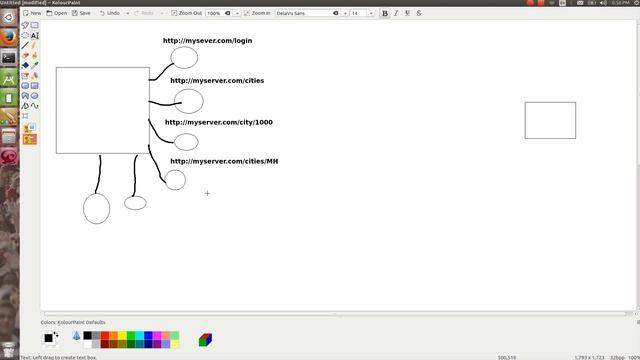Open the Undo history dropdown arrow
Screen dimensions: 640x360
[128, 13]
